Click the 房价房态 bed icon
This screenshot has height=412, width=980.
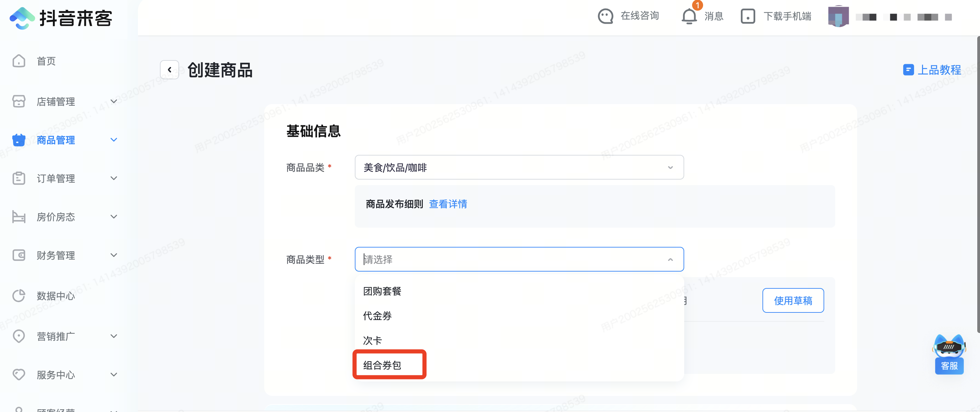[x=19, y=217]
